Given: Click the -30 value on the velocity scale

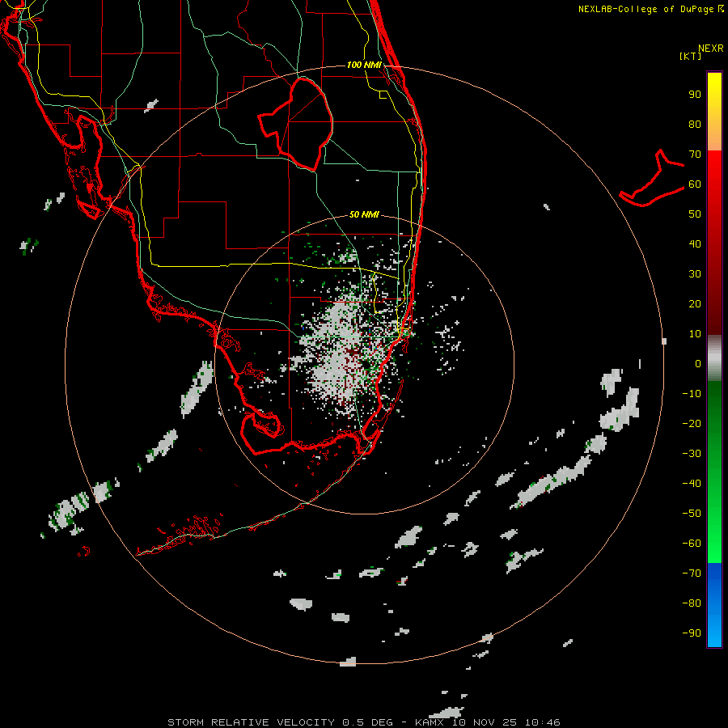Looking at the screenshot, I should tap(692, 454).
